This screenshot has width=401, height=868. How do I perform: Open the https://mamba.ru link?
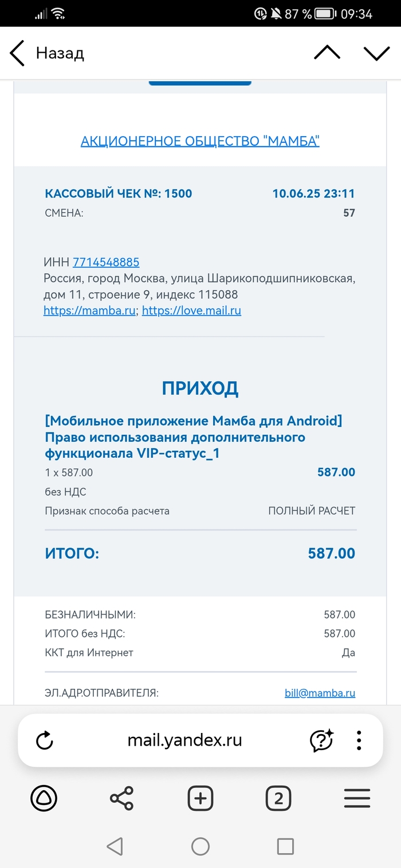(89, 311)
